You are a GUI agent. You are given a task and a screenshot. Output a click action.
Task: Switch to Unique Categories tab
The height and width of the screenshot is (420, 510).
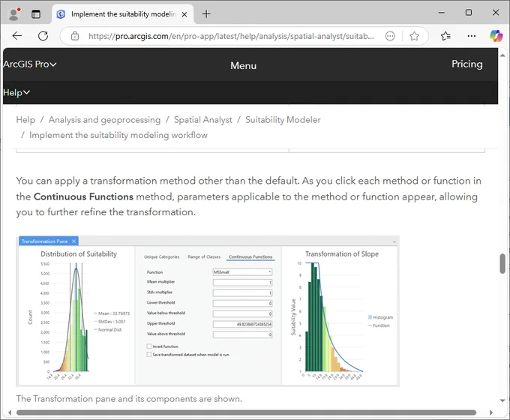click(162, 256)
